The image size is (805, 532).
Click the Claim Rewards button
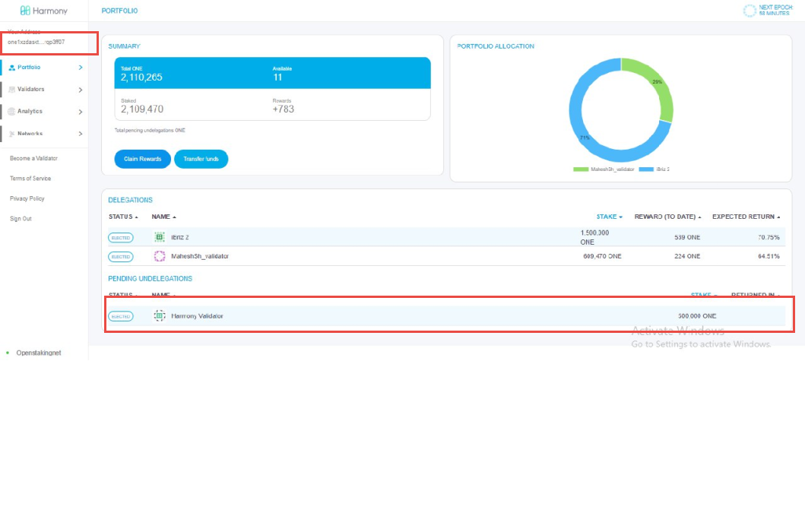(142, 159)
